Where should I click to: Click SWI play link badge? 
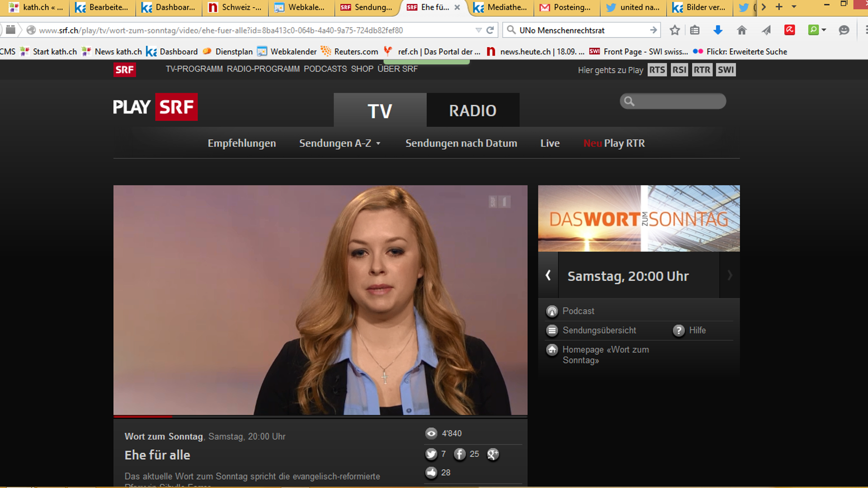click(726, 70)
